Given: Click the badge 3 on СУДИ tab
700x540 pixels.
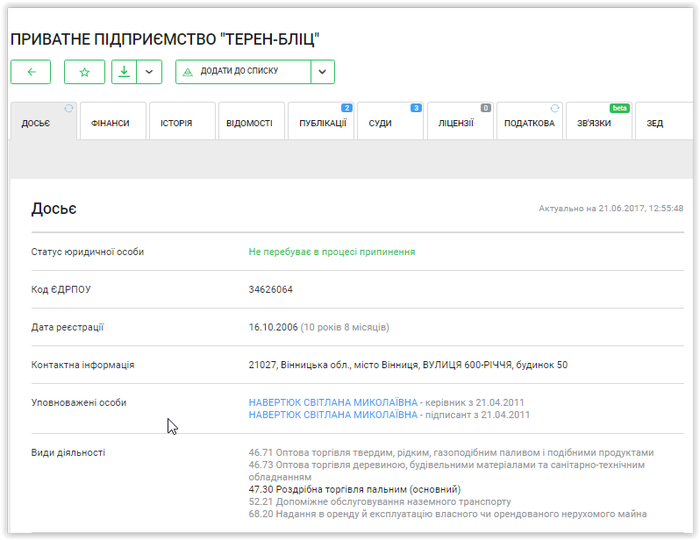Looking at the screenshot, I should coord(416,108).
